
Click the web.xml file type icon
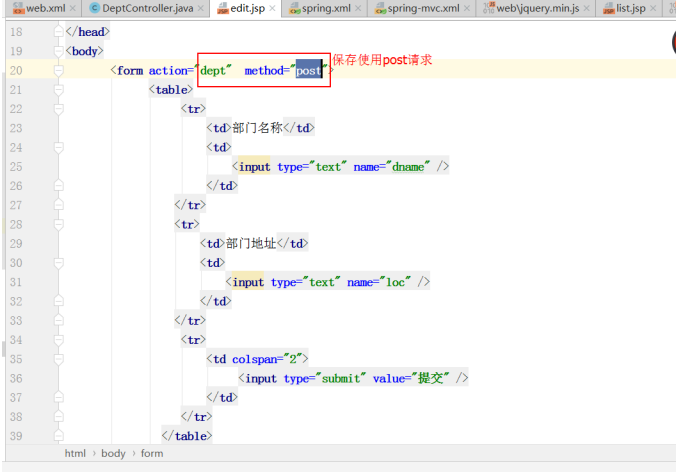(x=19, y=7)
